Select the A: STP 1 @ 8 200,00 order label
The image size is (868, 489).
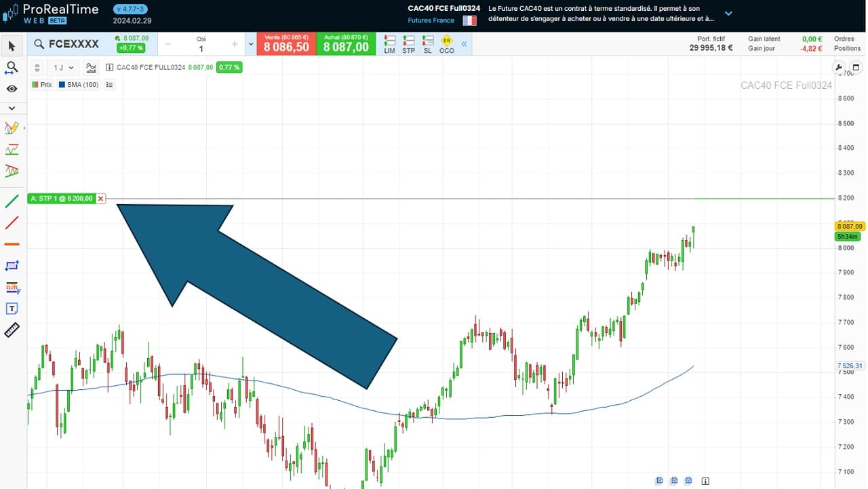click(62, 199)
